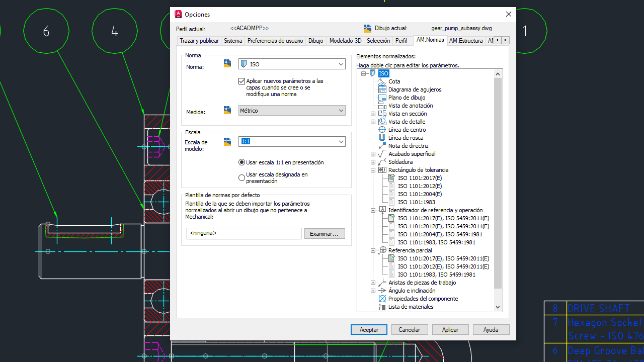Click the Cancelar button
Screen dimensions: 644x362
[x=410, y=330]
